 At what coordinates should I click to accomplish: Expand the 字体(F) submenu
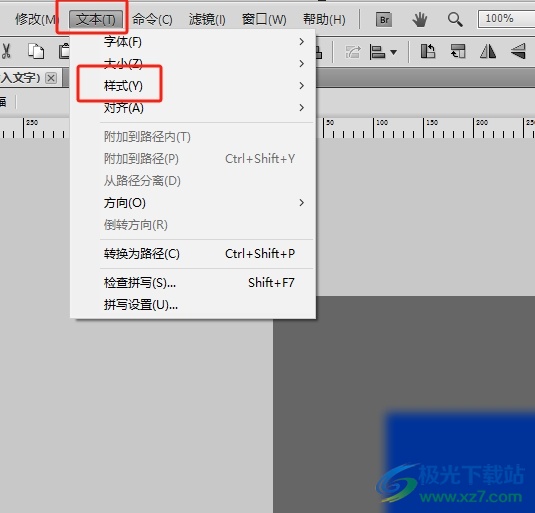point(193,42)
